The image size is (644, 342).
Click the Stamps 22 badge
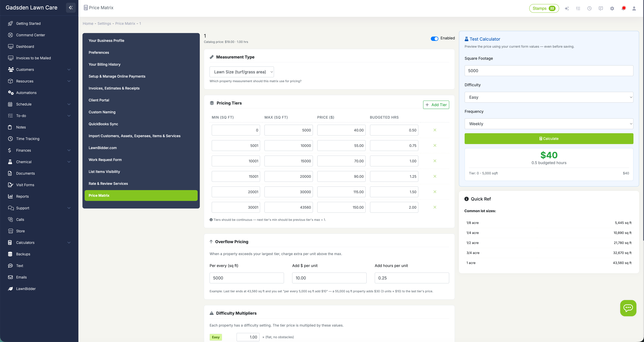544,8
